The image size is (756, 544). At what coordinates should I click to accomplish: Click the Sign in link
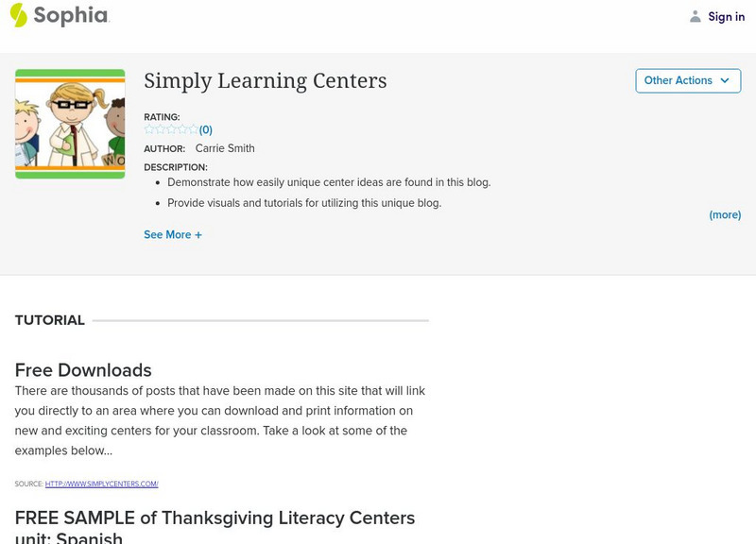click(x=726, y=16)
